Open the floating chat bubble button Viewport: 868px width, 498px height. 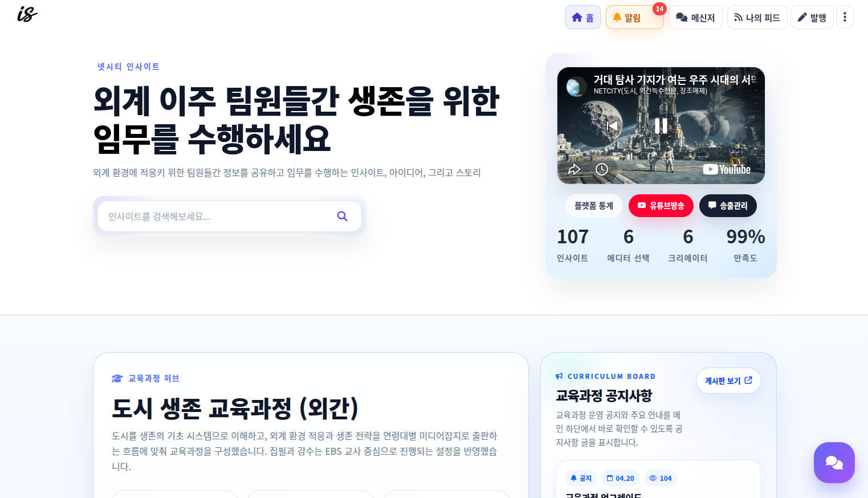[834, 463]
